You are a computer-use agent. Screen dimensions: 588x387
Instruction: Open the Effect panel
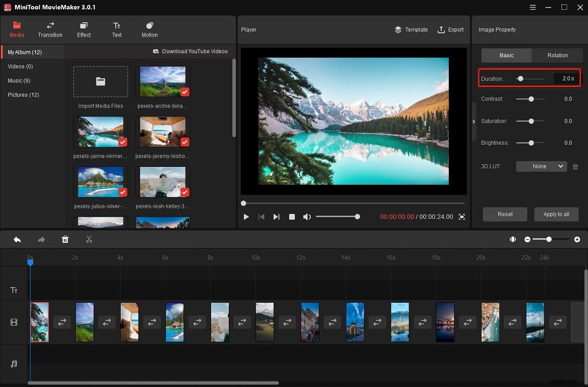pos(83,26)
